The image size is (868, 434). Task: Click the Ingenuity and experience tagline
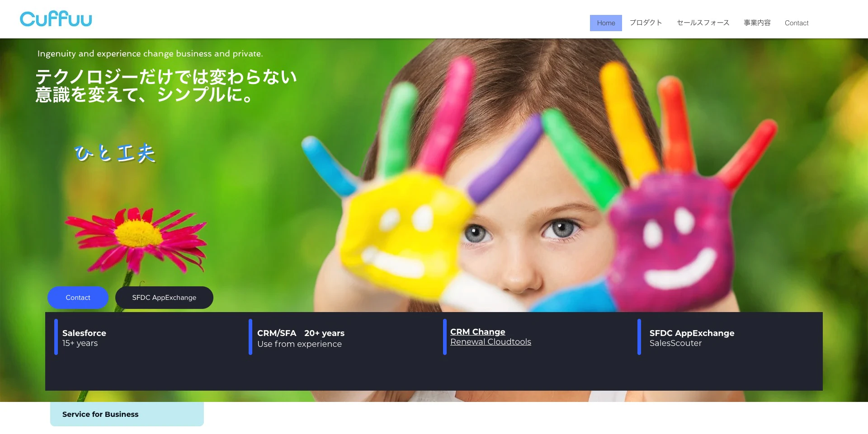(150, 54)
